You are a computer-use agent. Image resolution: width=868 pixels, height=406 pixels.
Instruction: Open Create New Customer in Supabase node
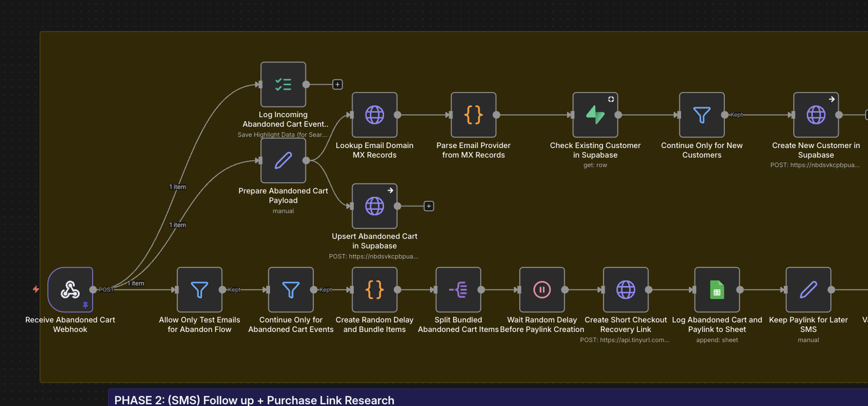(816, 115)
